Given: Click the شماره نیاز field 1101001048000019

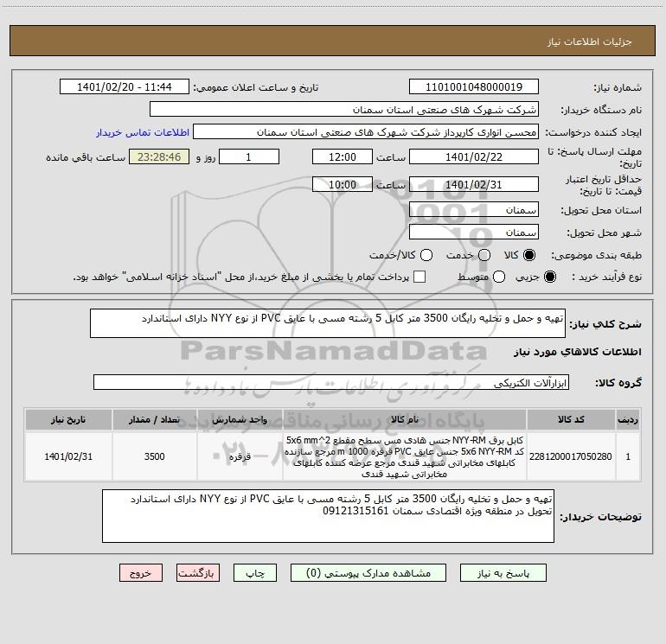Looking at the screenshot, I should point(474,87).
